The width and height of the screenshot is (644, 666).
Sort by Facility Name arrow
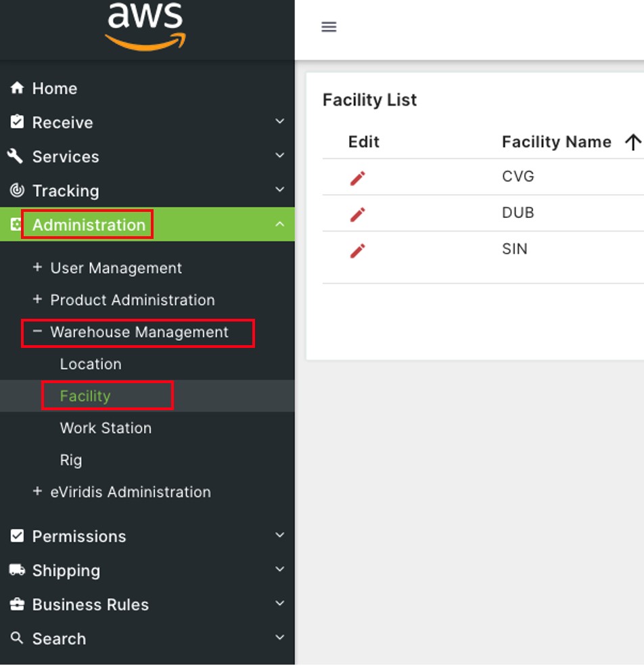(x=632, y=142)
